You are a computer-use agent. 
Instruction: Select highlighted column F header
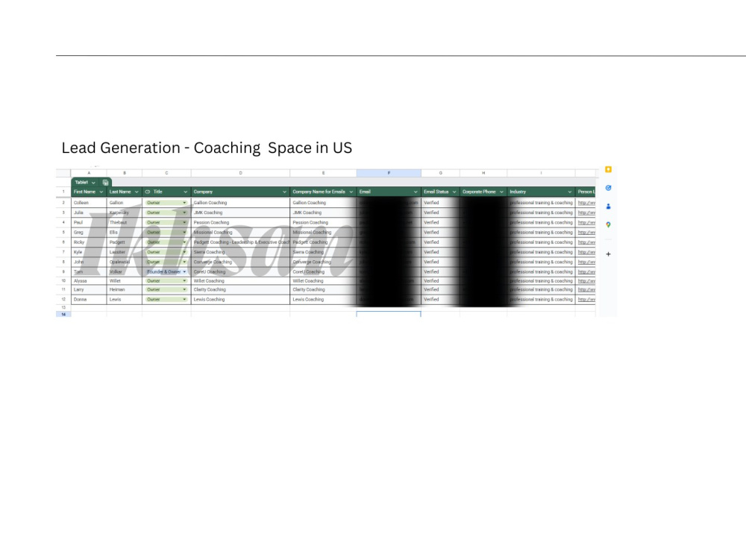coord(389,173)
